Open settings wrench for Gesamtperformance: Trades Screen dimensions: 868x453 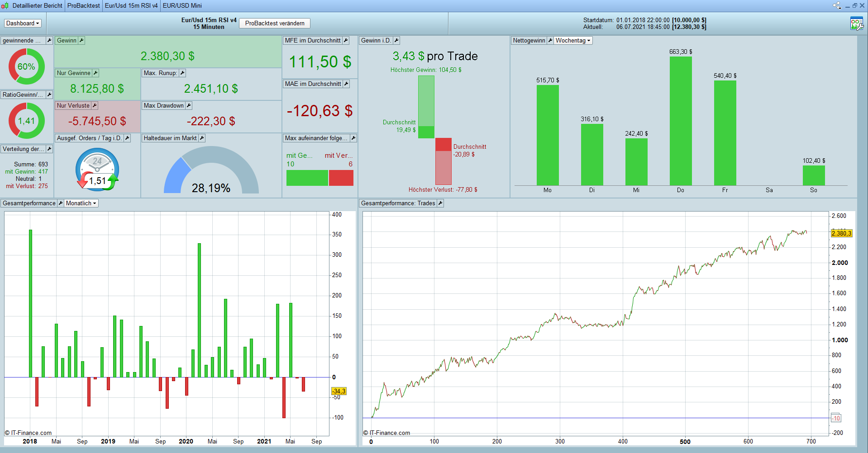point(440,203)
